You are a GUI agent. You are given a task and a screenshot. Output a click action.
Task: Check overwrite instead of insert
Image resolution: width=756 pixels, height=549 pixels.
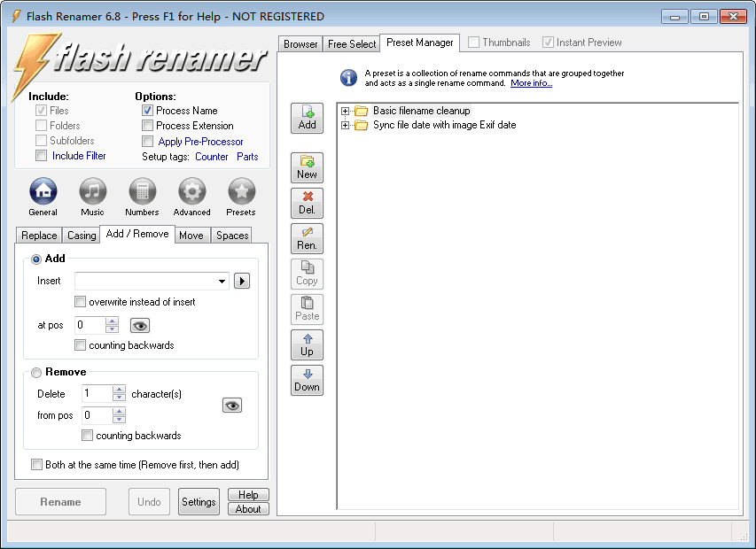[81, 302]
